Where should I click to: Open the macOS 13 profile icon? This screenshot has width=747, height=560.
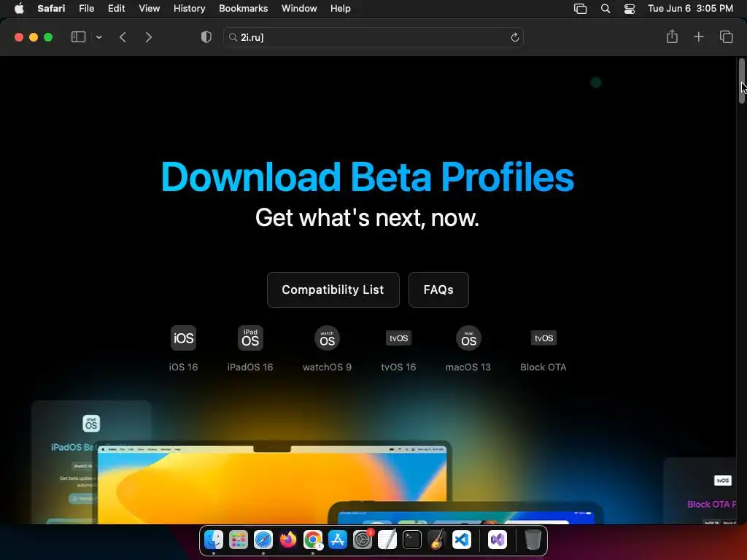point(468,338)
